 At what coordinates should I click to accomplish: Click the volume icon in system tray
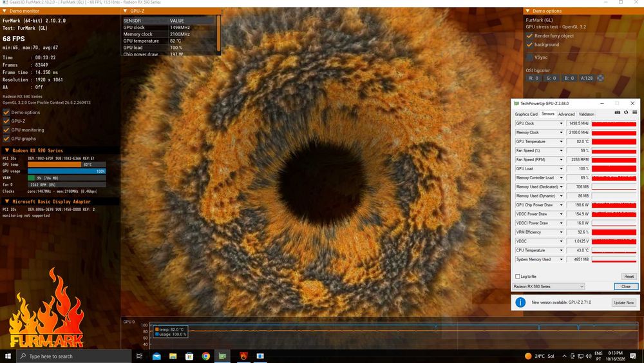tap(588, 356)
